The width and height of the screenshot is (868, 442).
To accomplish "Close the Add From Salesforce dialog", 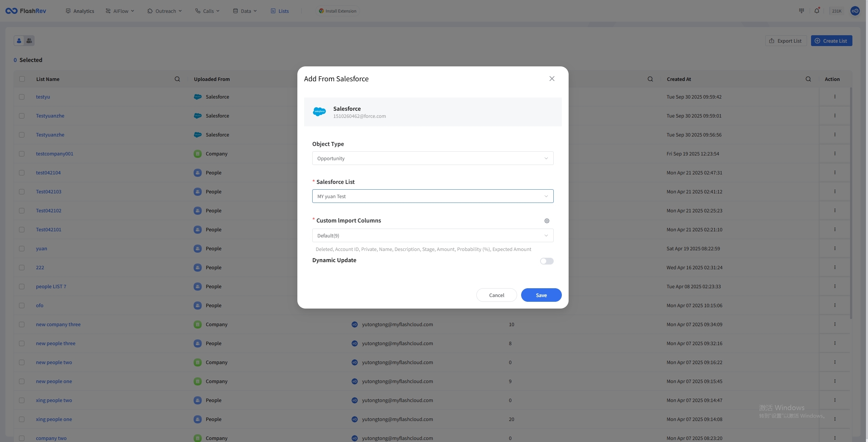I will tap(552, 79).
